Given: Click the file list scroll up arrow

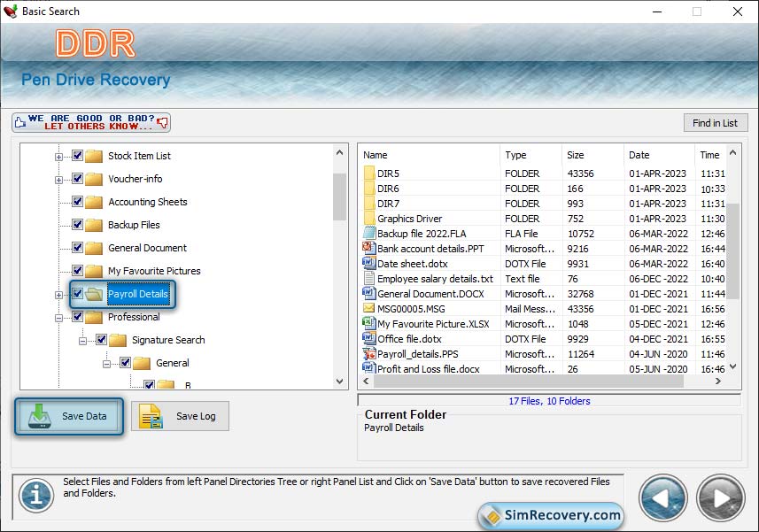Looking at the screenshot, I should pos(732,153).
